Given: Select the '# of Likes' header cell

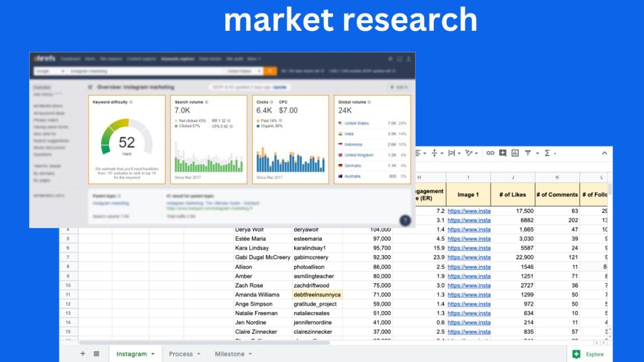Looking at the screenshot, I should coord(513,194).
